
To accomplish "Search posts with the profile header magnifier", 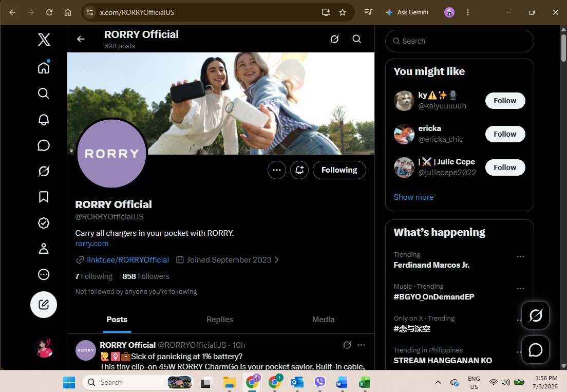I will (357, 39).
